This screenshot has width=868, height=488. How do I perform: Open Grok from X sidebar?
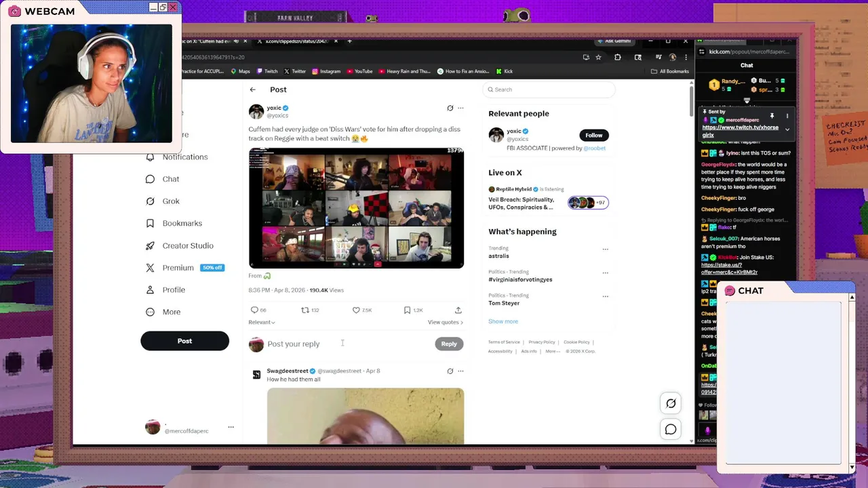(x=162, y=201)
